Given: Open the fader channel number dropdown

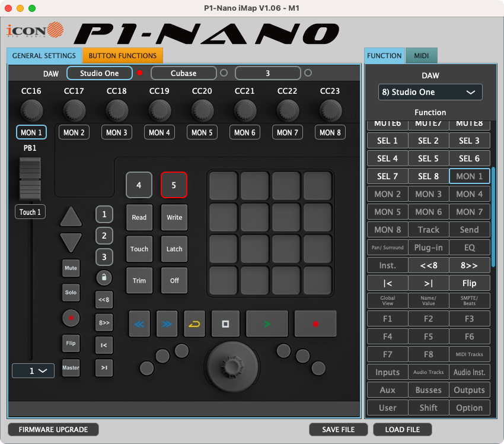Looking at the screenshot, I should pyautogui.click(x=33, y=370).
